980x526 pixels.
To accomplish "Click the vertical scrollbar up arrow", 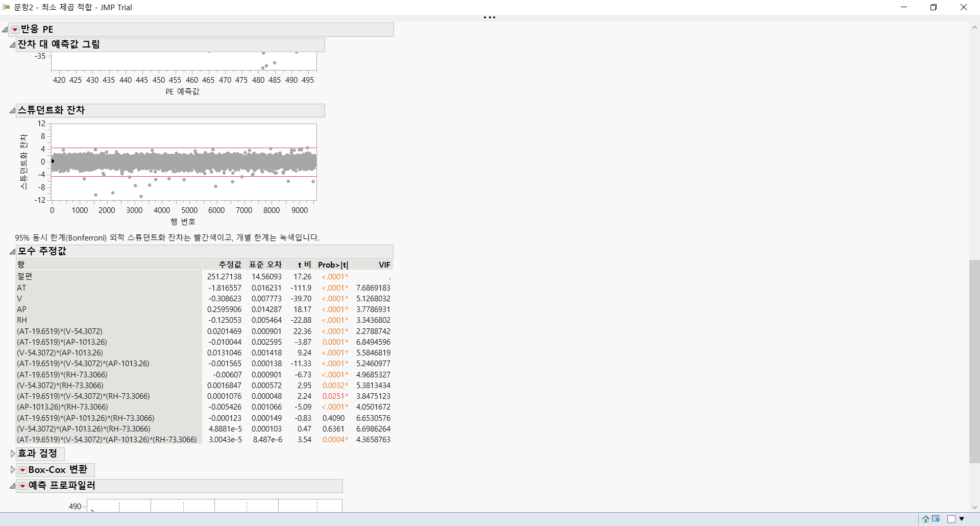I will tap(975, 28).
